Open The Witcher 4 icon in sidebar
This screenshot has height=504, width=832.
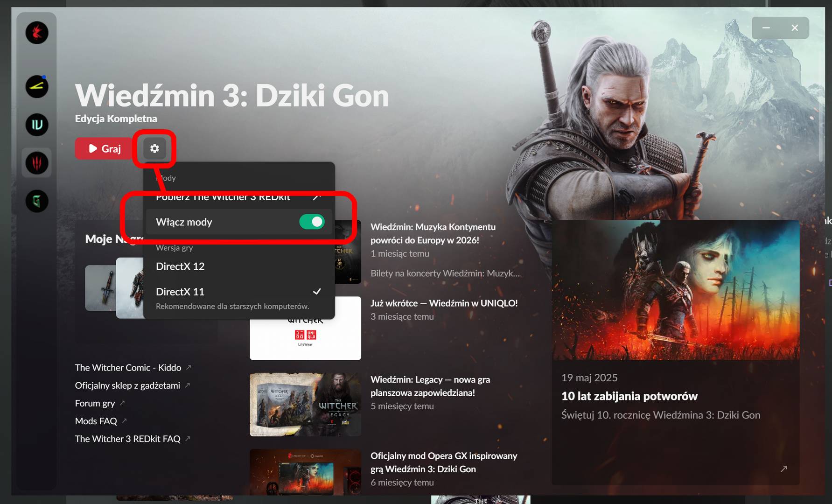click(36, 125)
